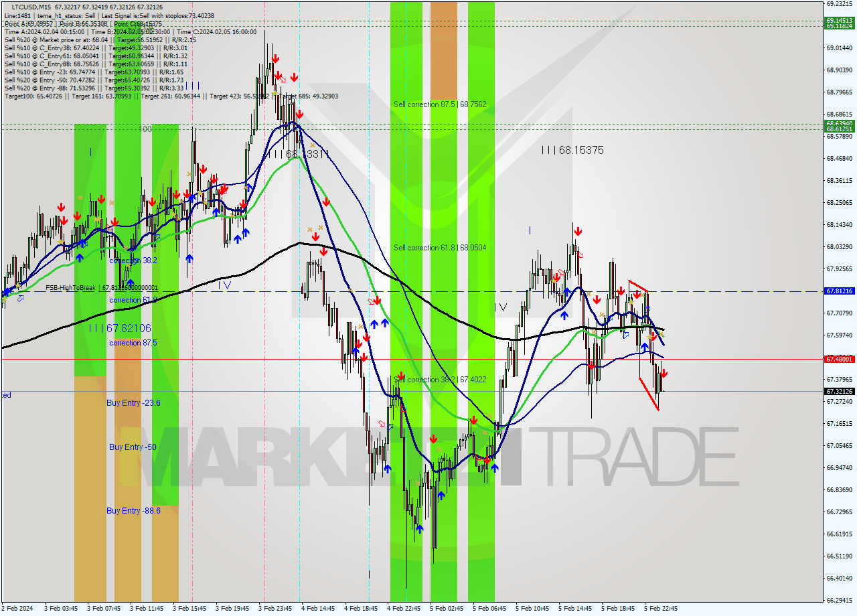Click the '5 Feb 14:45' time axis label
The width and height of the screenshot is (857, 616).
click(x=575, y=609)
